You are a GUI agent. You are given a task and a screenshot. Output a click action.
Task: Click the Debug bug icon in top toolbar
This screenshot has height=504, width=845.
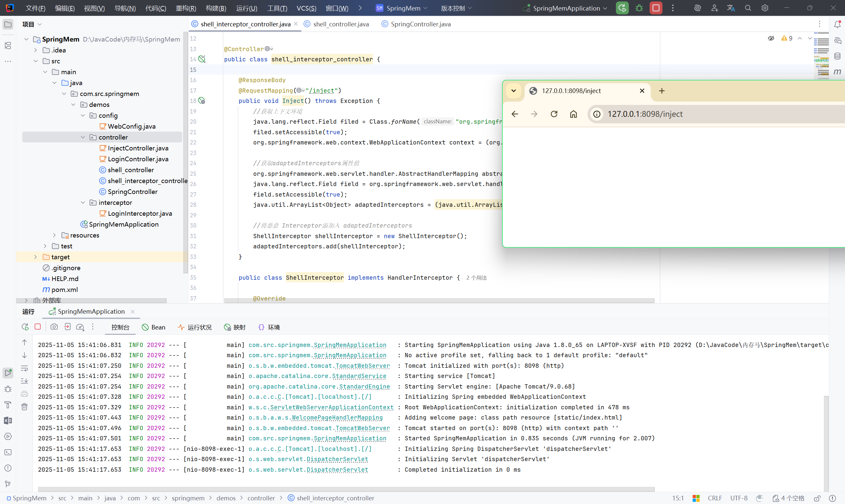pos(639,8)
